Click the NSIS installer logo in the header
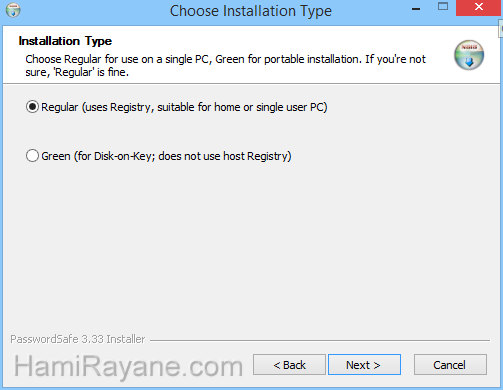 469,55
